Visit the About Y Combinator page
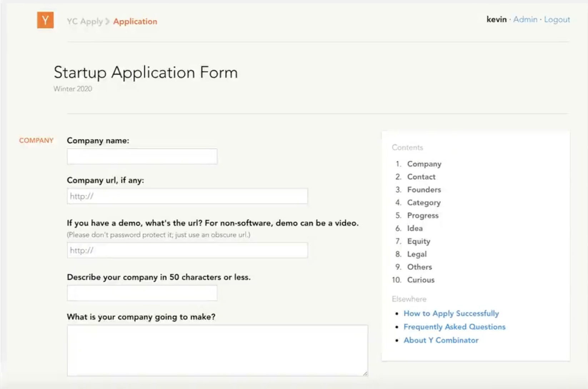Image resolution: width=588 pixels, height=389 pixels. 441,340
